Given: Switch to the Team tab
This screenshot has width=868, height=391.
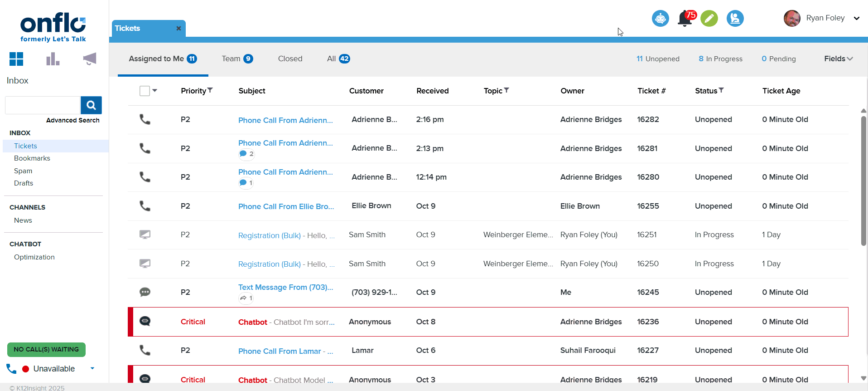Looking at the screenshot, I should 237,59.
